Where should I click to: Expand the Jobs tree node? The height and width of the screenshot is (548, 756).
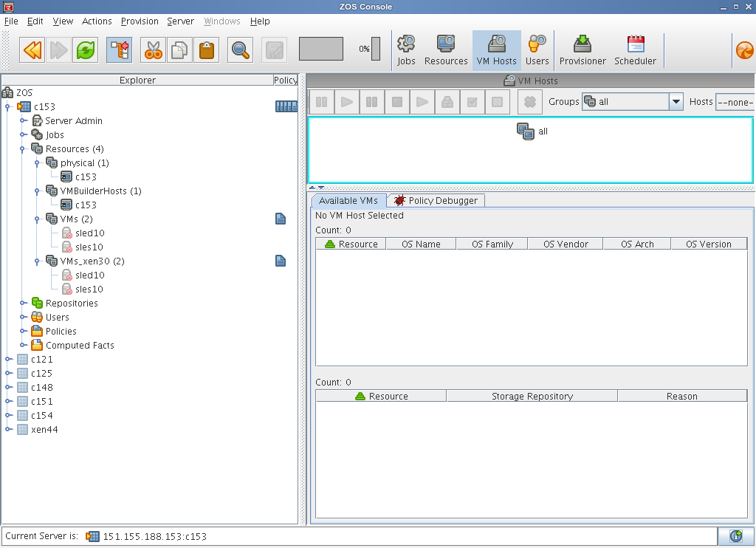23,134
